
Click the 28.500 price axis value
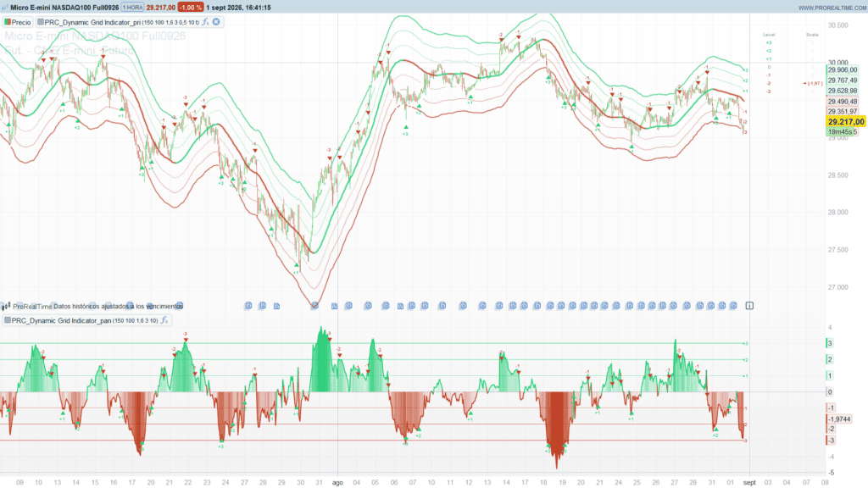tap(837, 175)
